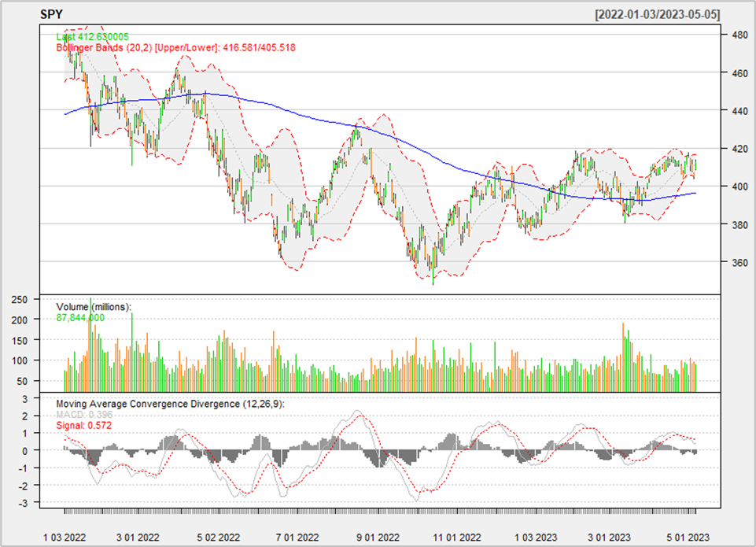Click the date range label 2022-01-03/2023-05-05
The height and width of the screenshot is (547, 756).
tap(658, 14)
